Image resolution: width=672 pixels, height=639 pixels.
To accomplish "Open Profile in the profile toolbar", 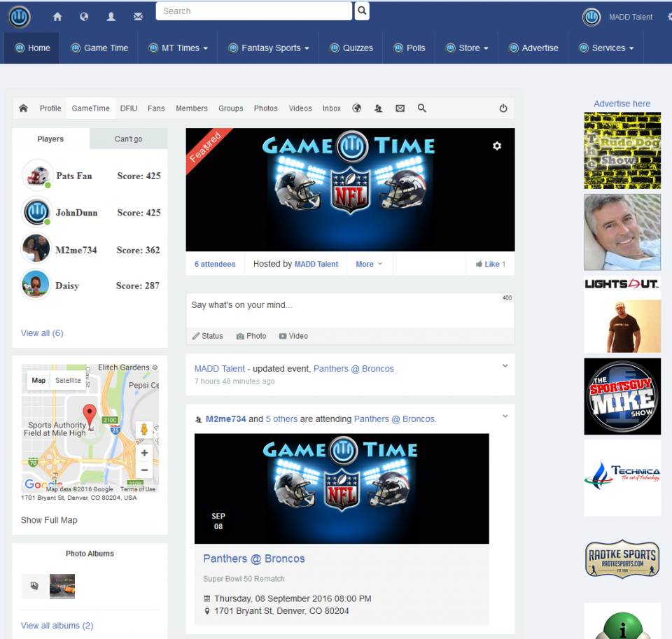I will 50,108.
